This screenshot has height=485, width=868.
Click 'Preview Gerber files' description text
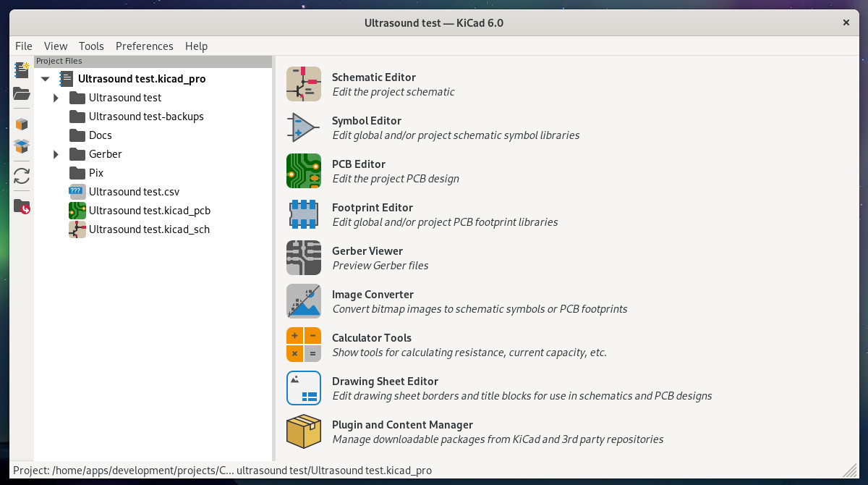[x=380, y=266]
